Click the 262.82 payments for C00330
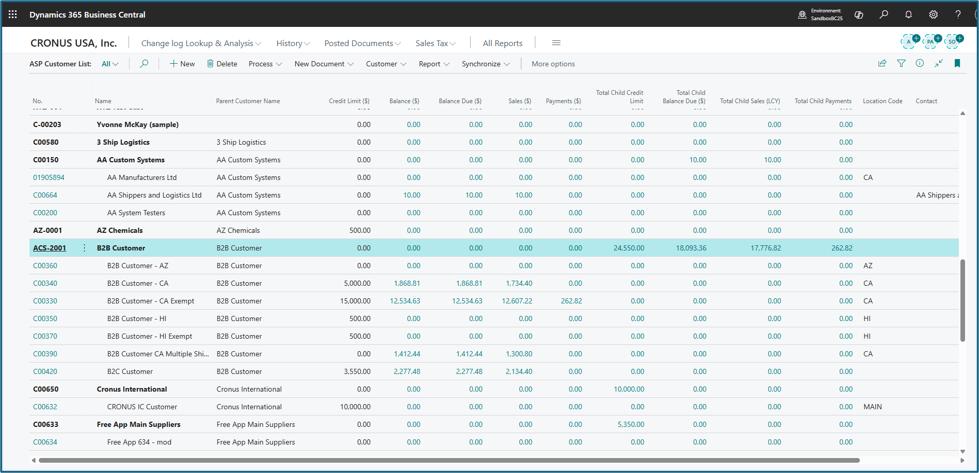Image resolution: width=979 pixels, height=473 pixels. pyautogui.click(x=571, y=301)
